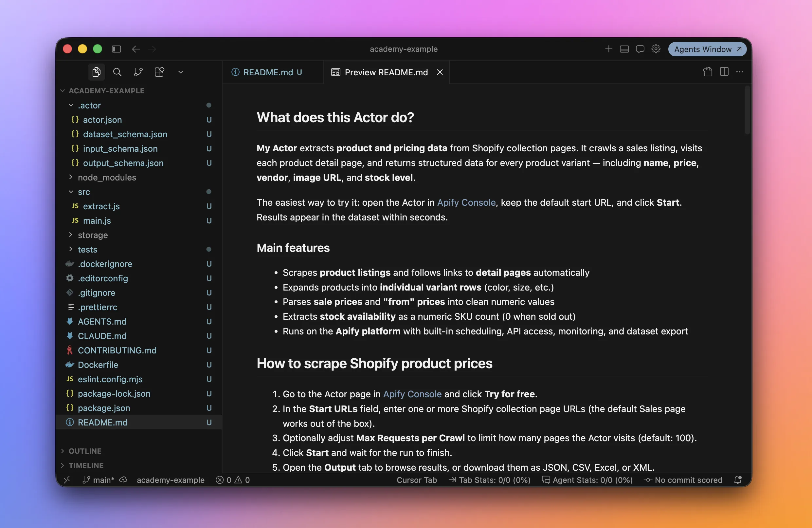Screen dimensions: 812x528
Task: Open main.js in the src folder
Action: 139,221
